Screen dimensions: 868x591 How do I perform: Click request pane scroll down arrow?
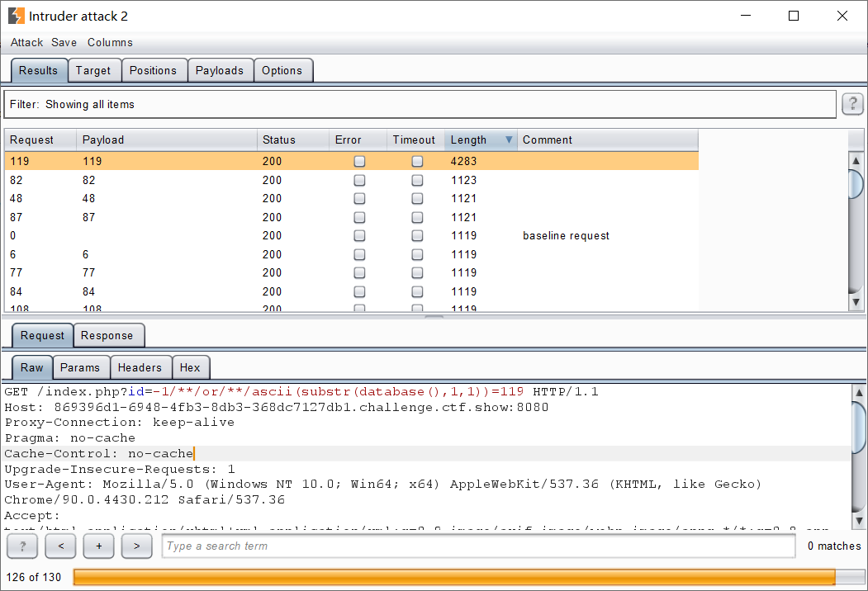[x=859, y=521]
